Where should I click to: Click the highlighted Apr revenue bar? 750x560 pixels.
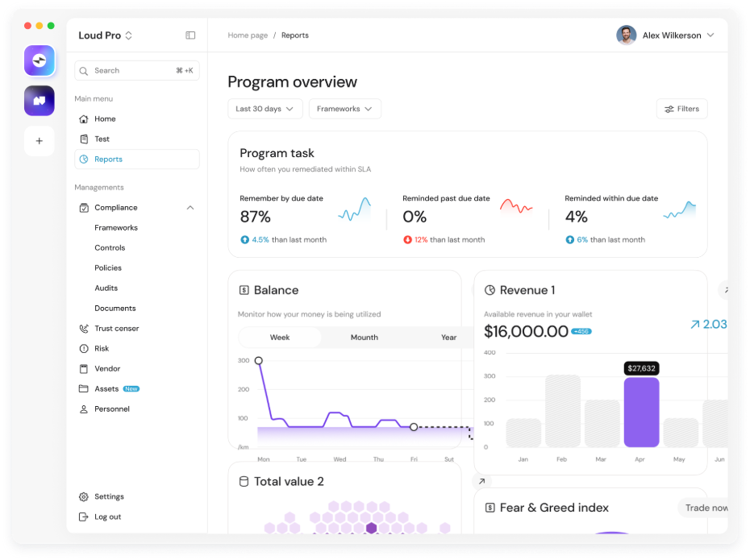coord(641,412)
